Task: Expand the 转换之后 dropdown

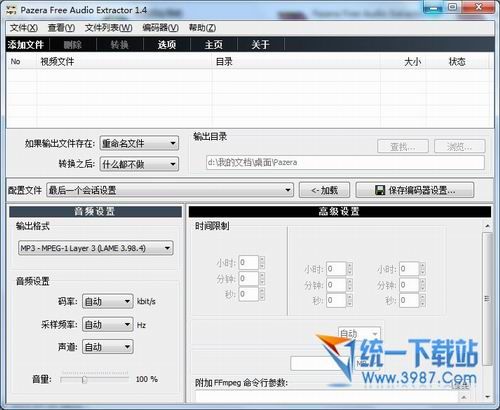Action: tap(139, 164)
